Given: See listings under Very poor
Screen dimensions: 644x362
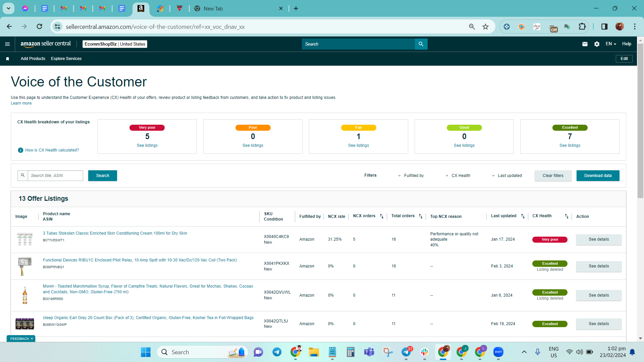Looking at the screenshot, I should [x=147, y=145].
